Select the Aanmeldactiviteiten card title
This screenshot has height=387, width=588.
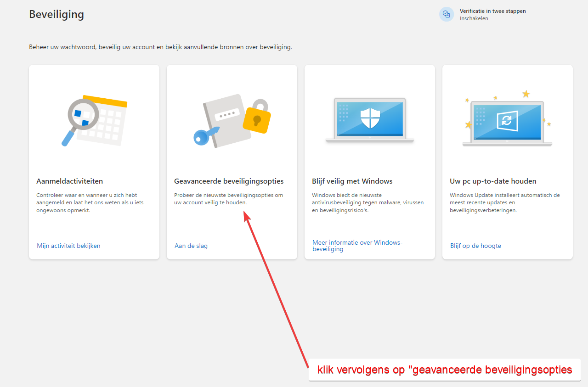coord(69,181)
